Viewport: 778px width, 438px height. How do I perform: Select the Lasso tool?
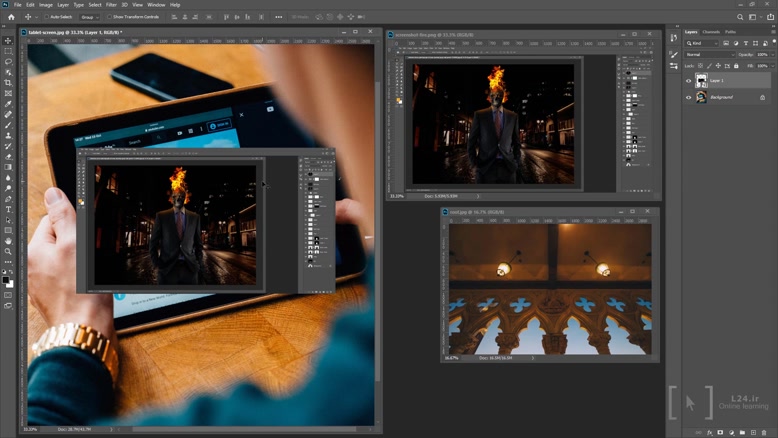pyautogui.click(x=8, y=61)
